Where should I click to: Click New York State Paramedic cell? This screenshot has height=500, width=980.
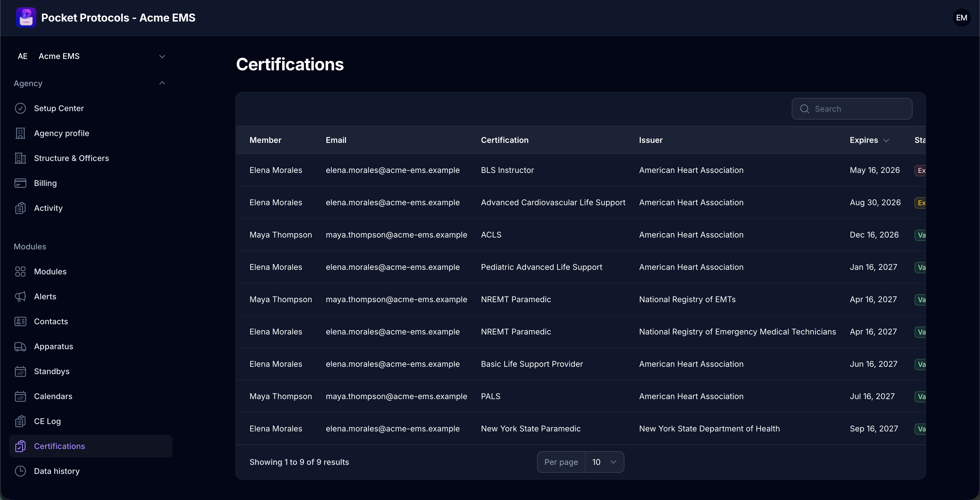[531, 429]
